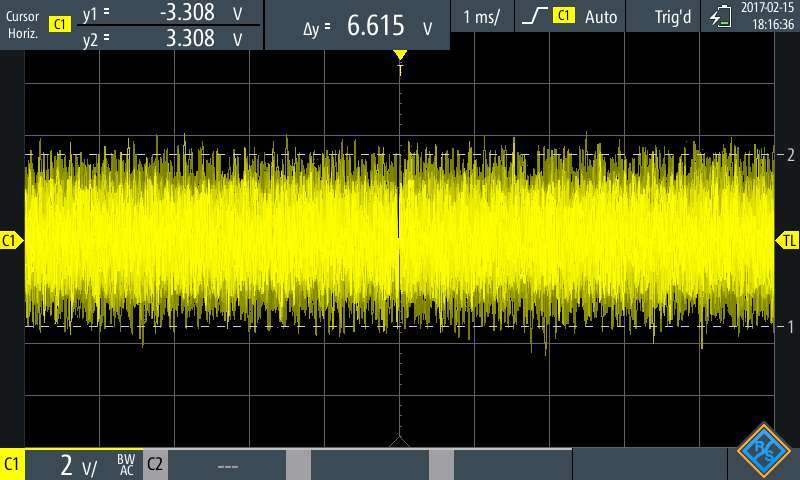This screenshot has height=480, width=800.
Task: Open the R&S logo menu icon
Action: 763,450
